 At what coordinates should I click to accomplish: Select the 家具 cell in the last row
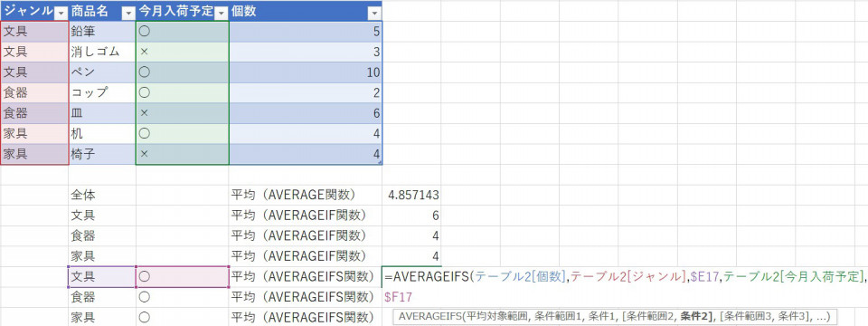[102, 318]
